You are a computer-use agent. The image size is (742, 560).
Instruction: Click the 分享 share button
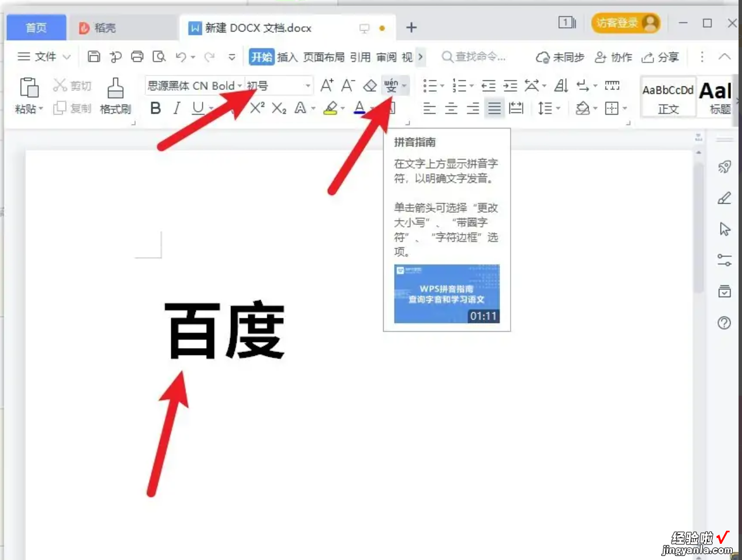tap(660, 57)
